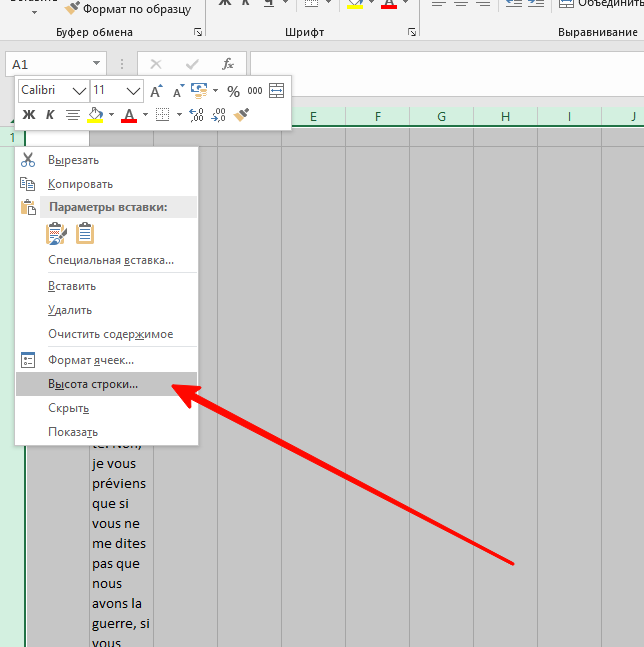Click format painter brush in mini toolbar
The width and height of the screenshot is (644, 647).
[241, 115]
